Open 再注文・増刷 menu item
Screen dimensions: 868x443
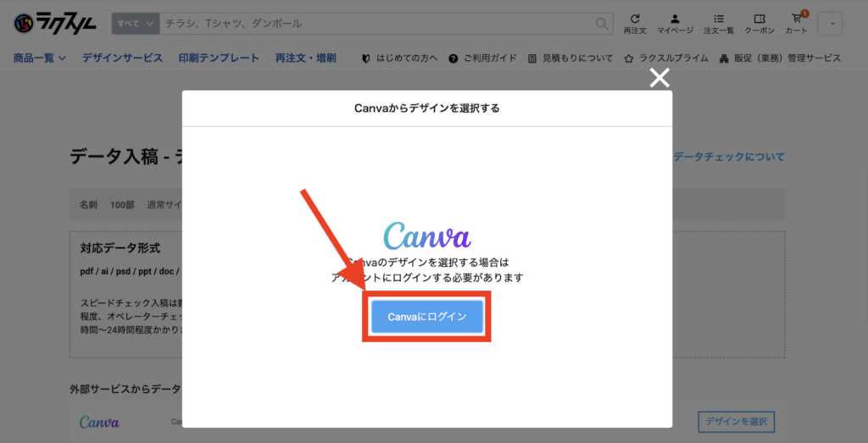click(x=305, y=58)
